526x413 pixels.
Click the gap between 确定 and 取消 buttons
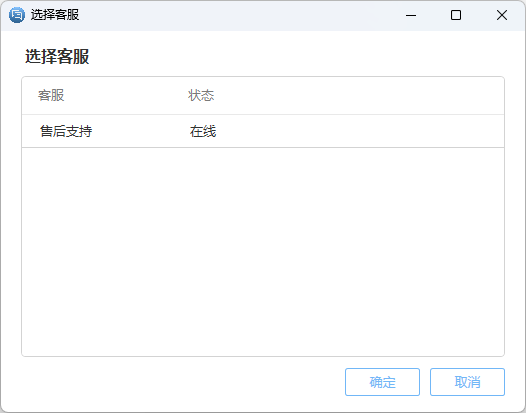425,382
